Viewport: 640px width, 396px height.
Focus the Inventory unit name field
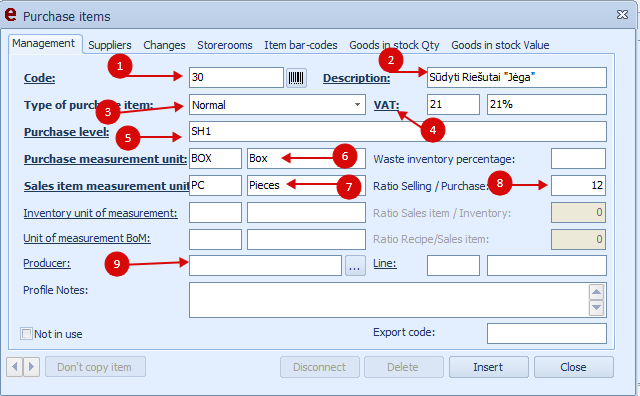pyautogui.click(x=306, y=212)
